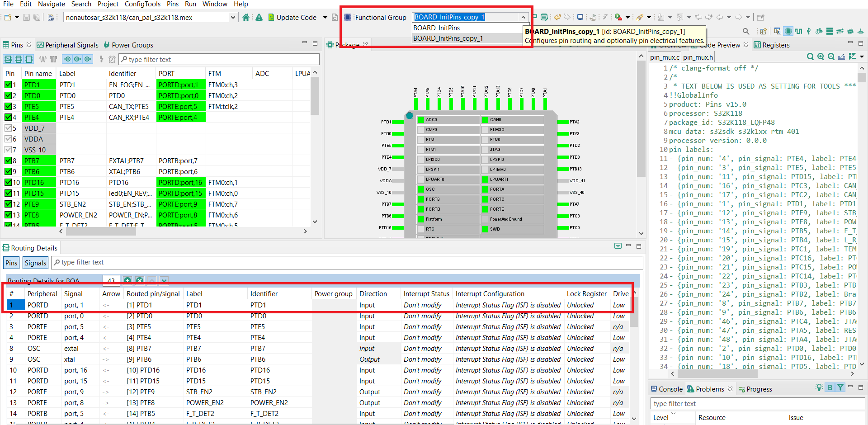The height and width of the screenshot is (425, 868).
Task: Click the Problems filter text field
Action: (x=757, y=404)
